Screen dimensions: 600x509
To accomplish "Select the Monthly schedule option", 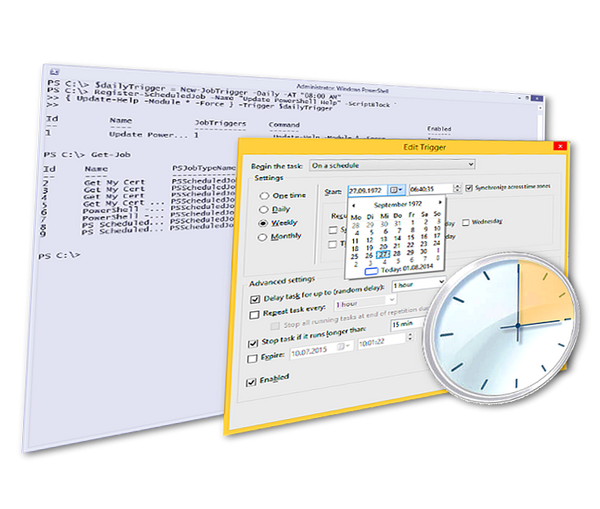I will [x=262, y=237].
